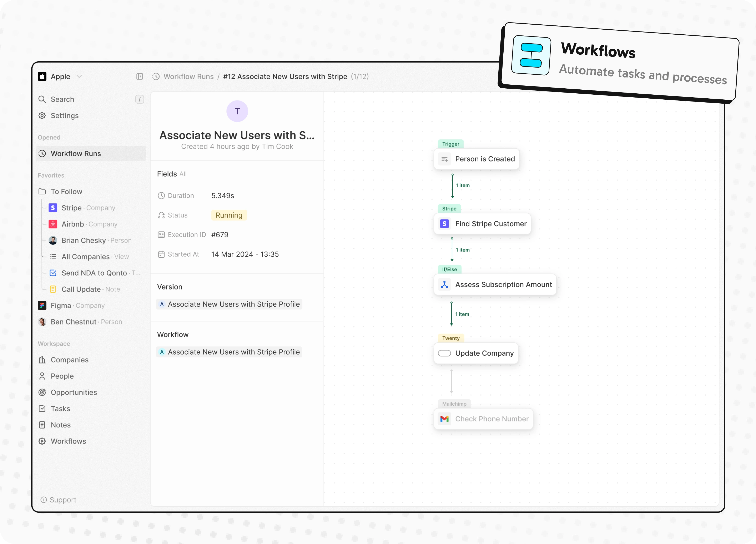756x544 pixels.
Task: Click Brian Chesky's avatar
Action: [53, 240]
